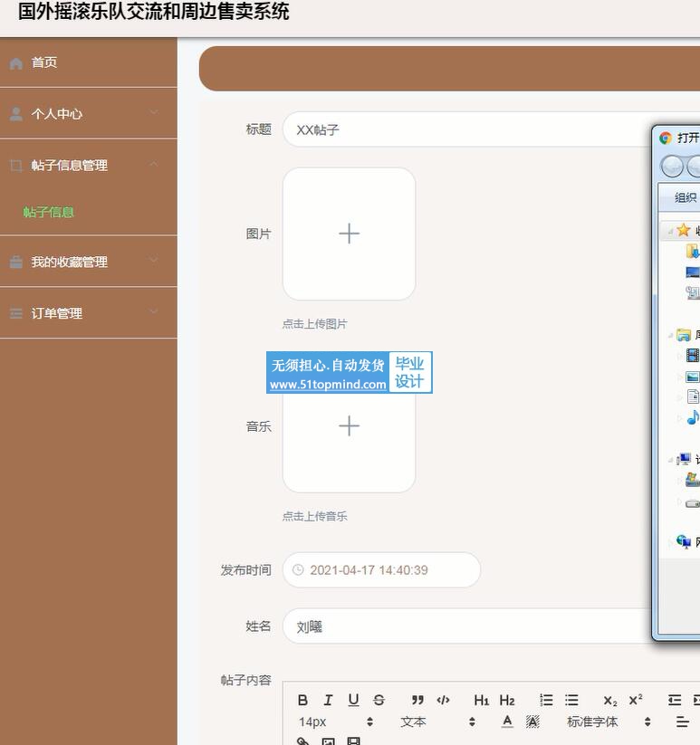700x745 pixels.
Task: Click the list icon beside 订单管理
Action: click(15, 313)
